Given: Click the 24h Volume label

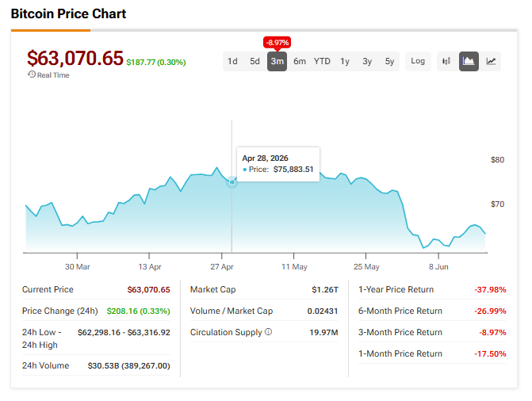Looking at the screenshot, I should point(45,365).
